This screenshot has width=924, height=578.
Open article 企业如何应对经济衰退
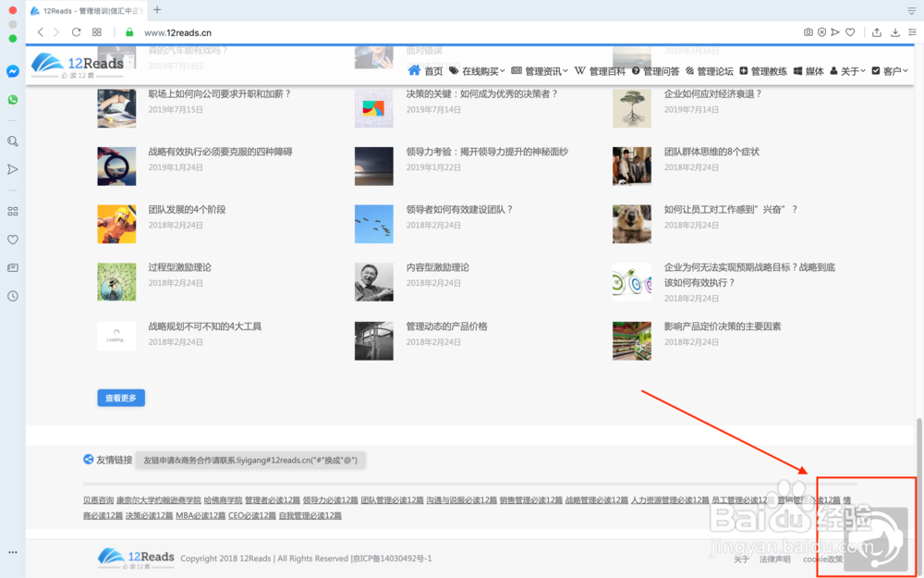[x=712, y=93]
